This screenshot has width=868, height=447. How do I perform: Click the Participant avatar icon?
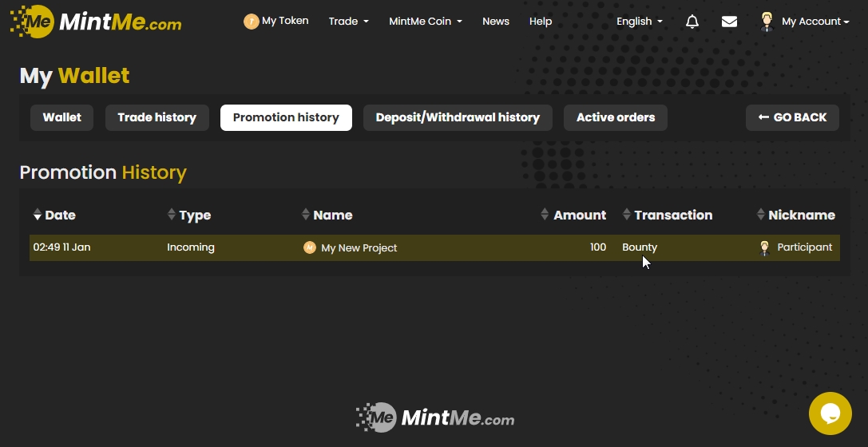764,247
